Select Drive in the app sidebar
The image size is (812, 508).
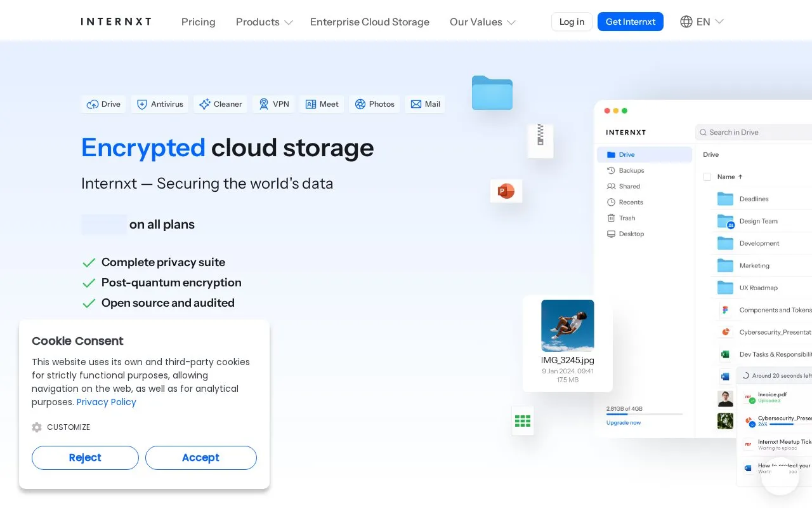click(645, 154)
